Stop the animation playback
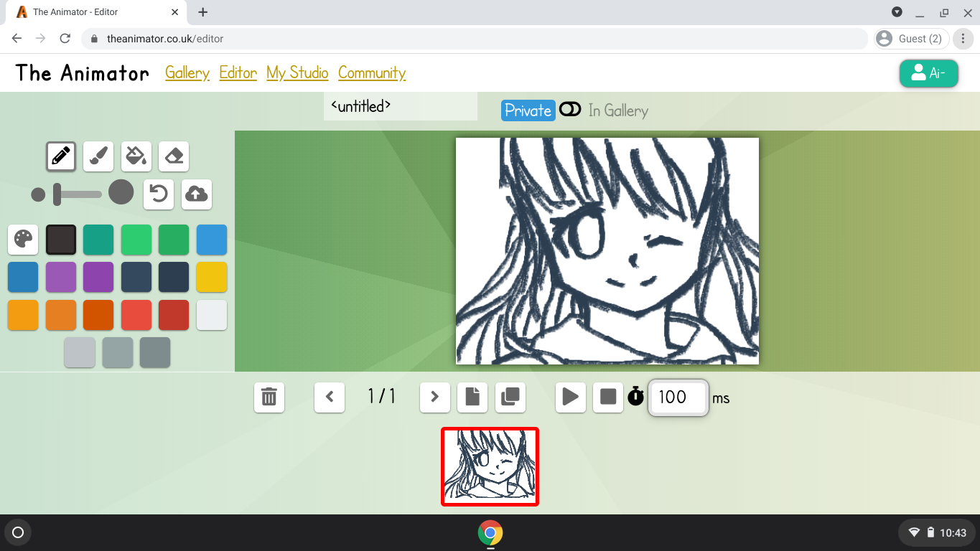 608,397
